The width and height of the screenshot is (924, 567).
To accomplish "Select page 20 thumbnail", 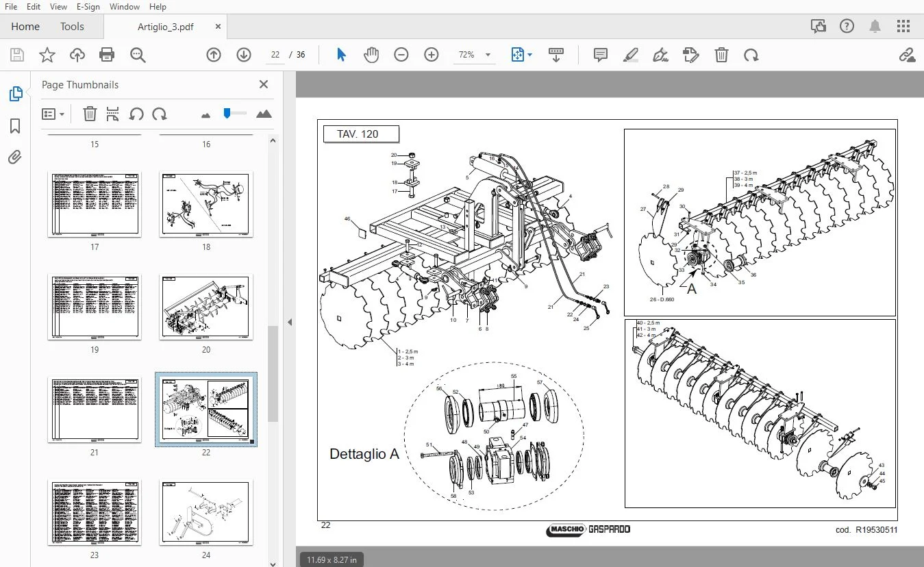I will 206,307.
